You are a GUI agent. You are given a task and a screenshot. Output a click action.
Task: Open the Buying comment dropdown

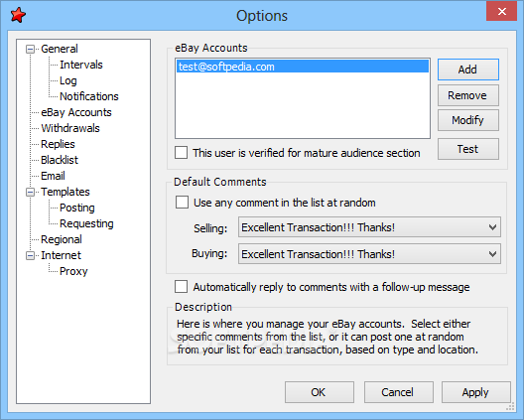tap(369, 254)
